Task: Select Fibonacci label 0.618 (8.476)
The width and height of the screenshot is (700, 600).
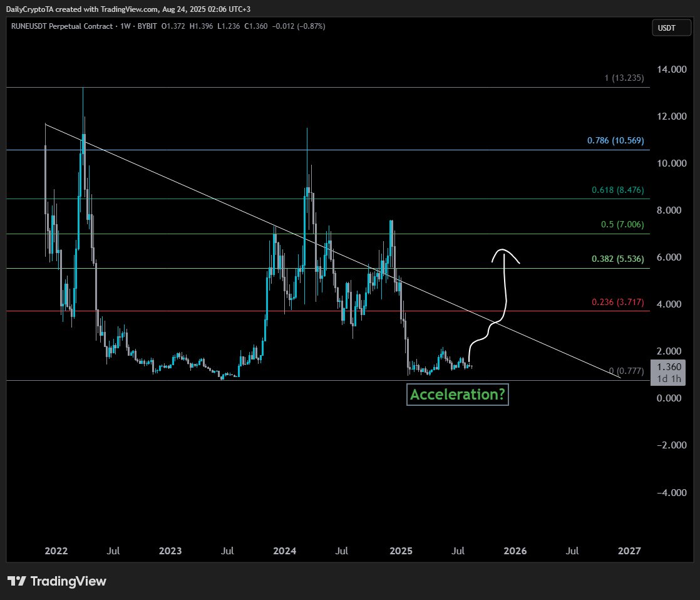Action: coord(618,190)
